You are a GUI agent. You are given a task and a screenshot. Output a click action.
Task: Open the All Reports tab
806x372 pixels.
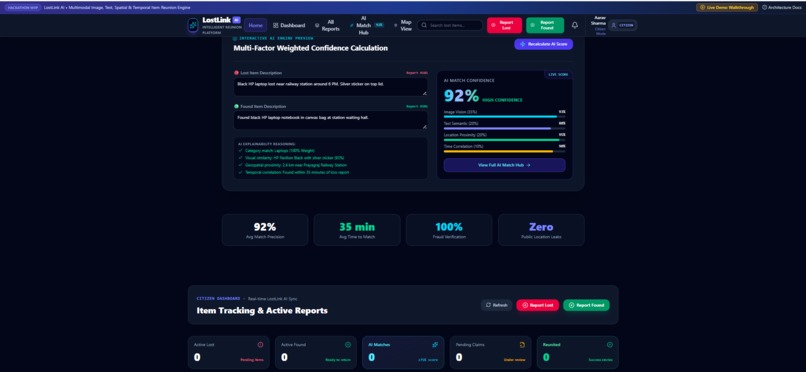click(x=328, y=26)
